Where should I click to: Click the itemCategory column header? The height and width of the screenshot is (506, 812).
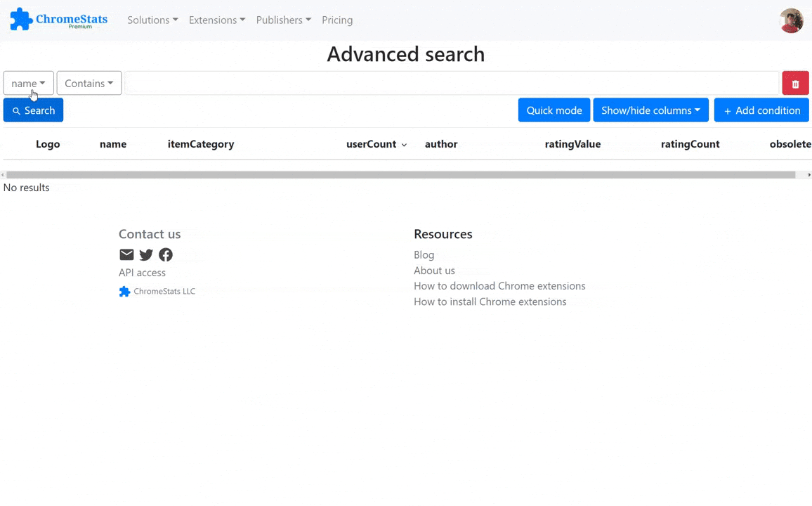(201, 144)
